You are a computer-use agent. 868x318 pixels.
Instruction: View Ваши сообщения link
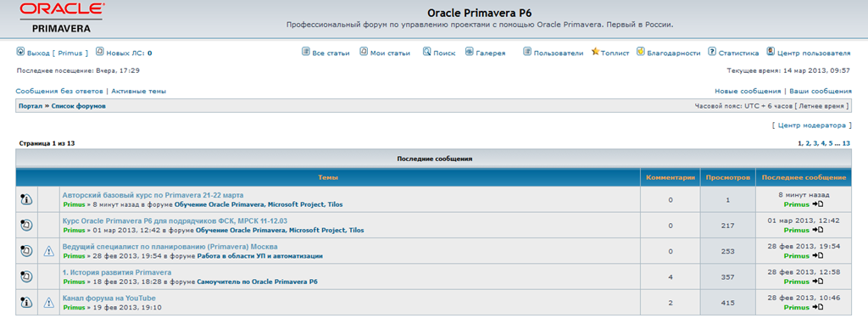tap(821, 91)
